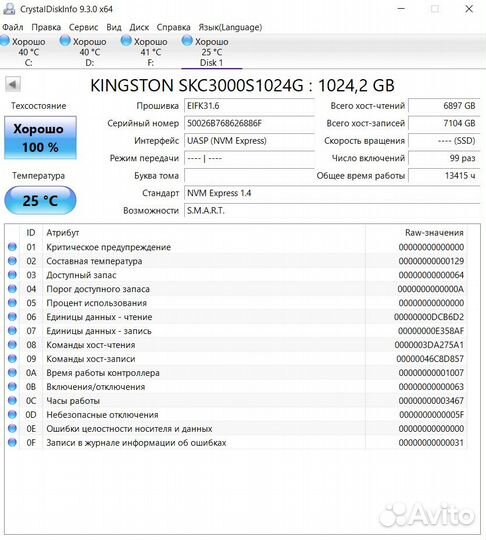Click status orb for Доступный запас row
Screen dimensions: 486x540
(x=12, y=275)
